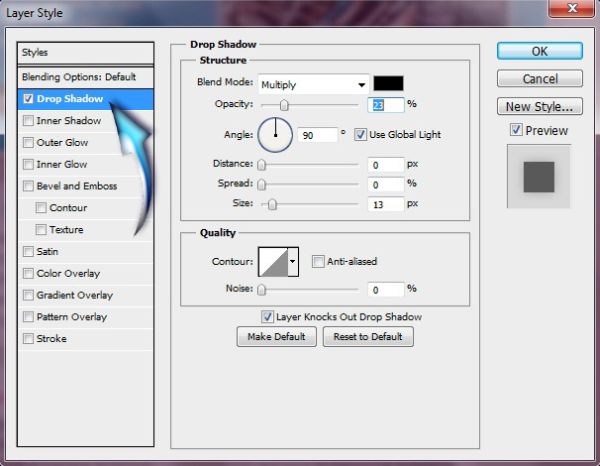Screen dimensions: 600x466
Task: Enable the Anti-aliased checkbox
Action: [318, 262]
